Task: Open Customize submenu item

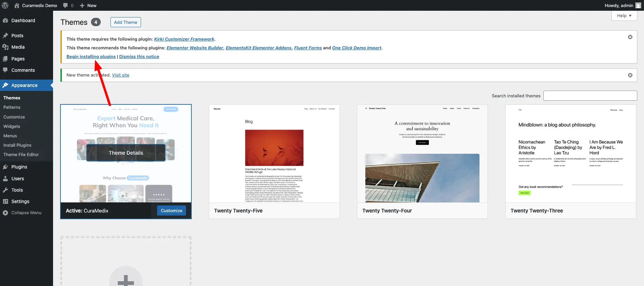Action: click(14, 117)
